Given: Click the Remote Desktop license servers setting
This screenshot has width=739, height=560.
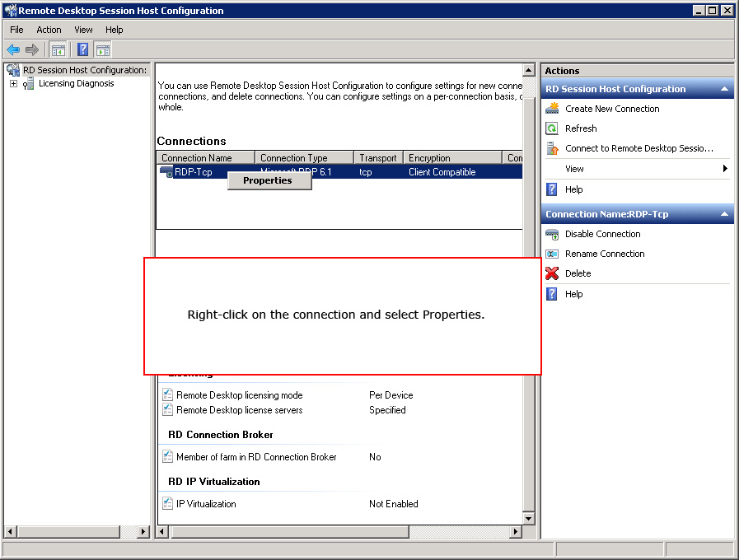Looking at the screenshot, I should point(240,410).
